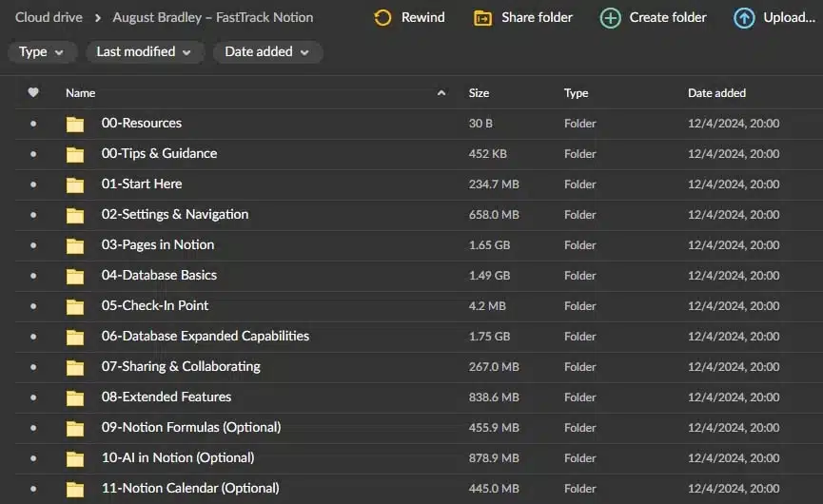Click the Rewind circular arrow icon
The image size is (823, 504).
coord(382,18)
